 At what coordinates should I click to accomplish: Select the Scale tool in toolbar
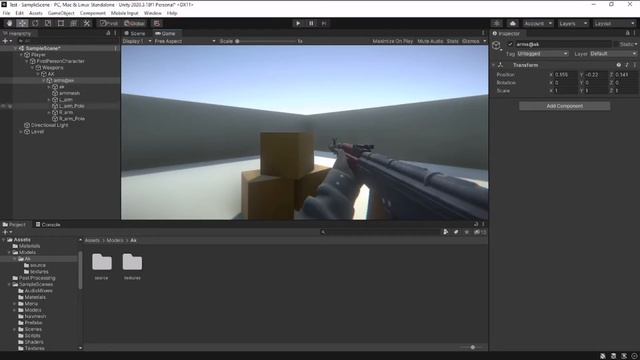pos(48,23)
